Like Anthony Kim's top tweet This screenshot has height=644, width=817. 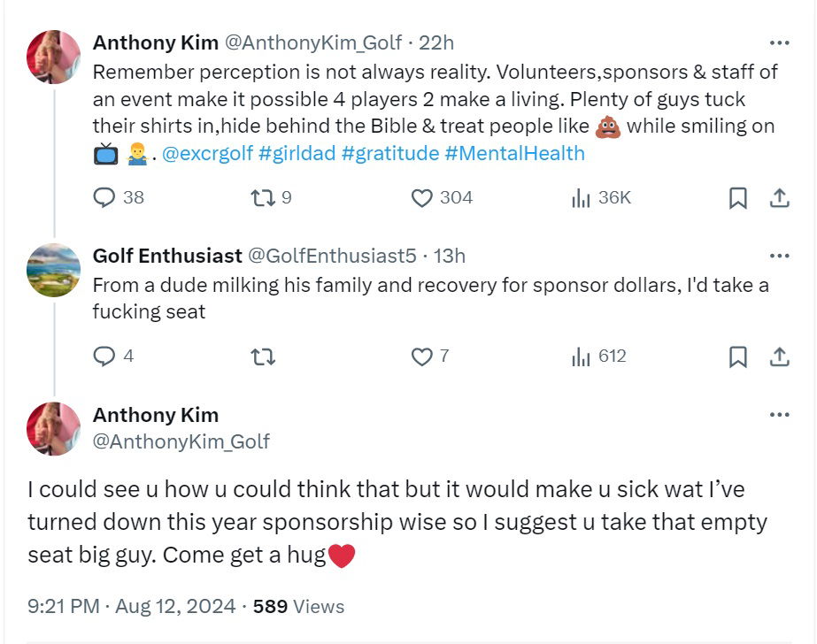pos(425,198)
